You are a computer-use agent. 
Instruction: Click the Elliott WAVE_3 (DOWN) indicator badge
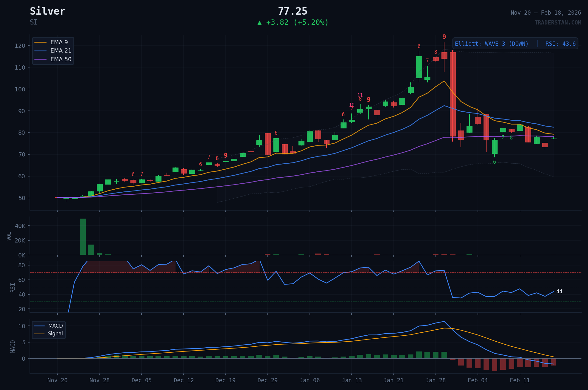[491, 44]
